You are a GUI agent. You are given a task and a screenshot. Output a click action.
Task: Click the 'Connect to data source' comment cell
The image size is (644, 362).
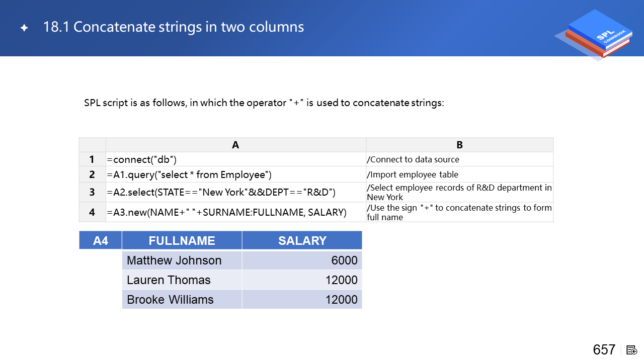pos(413,159)
